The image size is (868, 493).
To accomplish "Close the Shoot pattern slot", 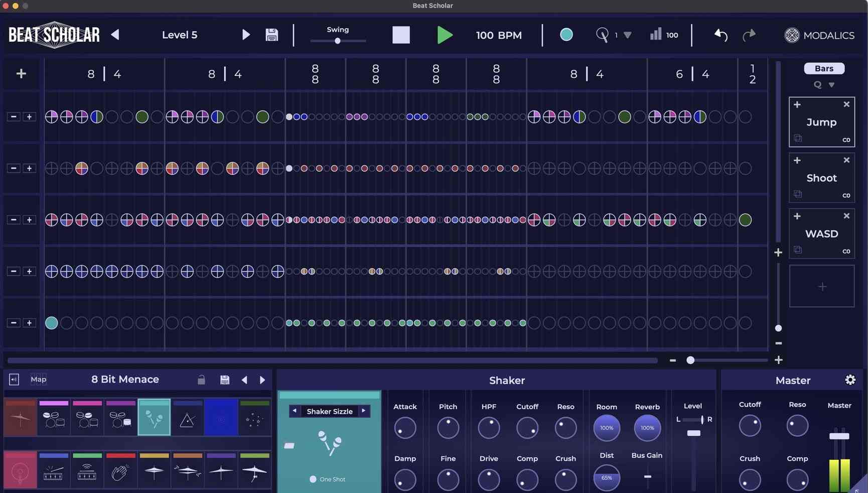I will tap(846, 160).
